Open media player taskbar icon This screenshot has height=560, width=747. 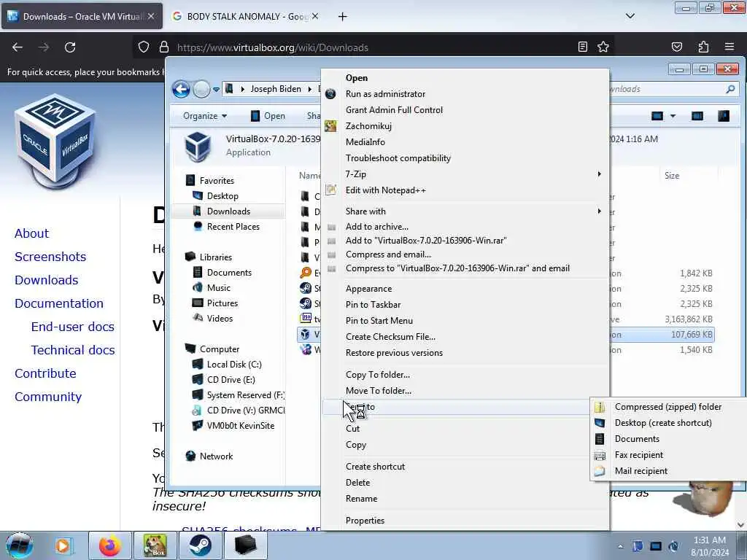tap(63, 545)
